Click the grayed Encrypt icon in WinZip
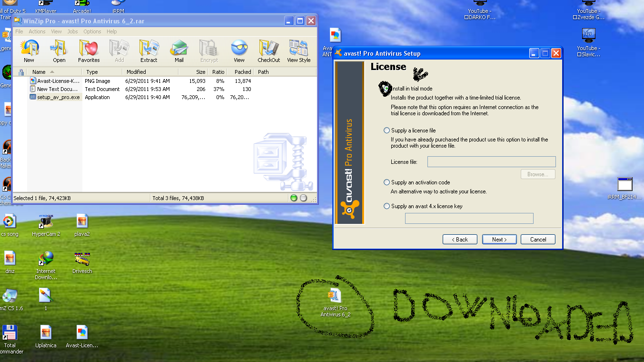 point(209,51)
